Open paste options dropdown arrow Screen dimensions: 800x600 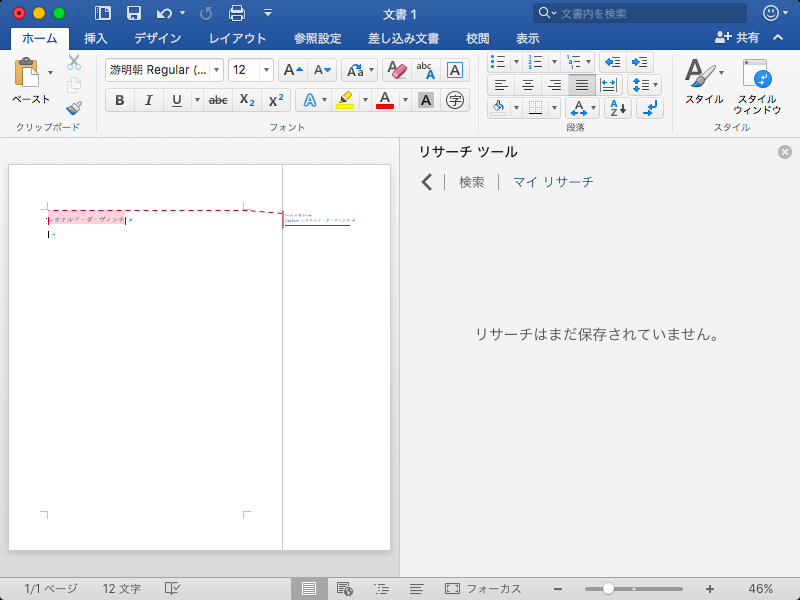click(50, 72)
